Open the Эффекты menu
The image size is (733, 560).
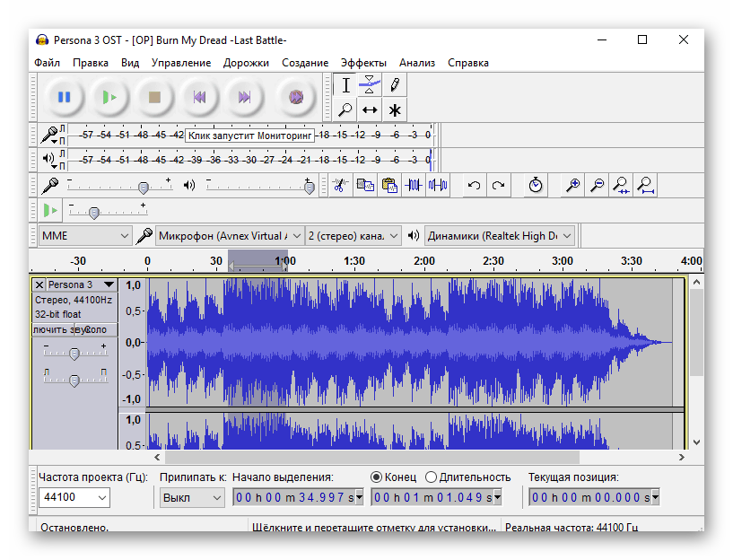(363, 63)
